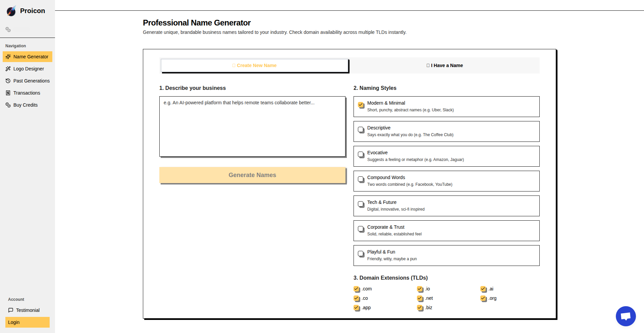Click the Testimonial speech bubble icon
Image resolution: width=644 pixels, height=333 pixels.
coord(11,310)
